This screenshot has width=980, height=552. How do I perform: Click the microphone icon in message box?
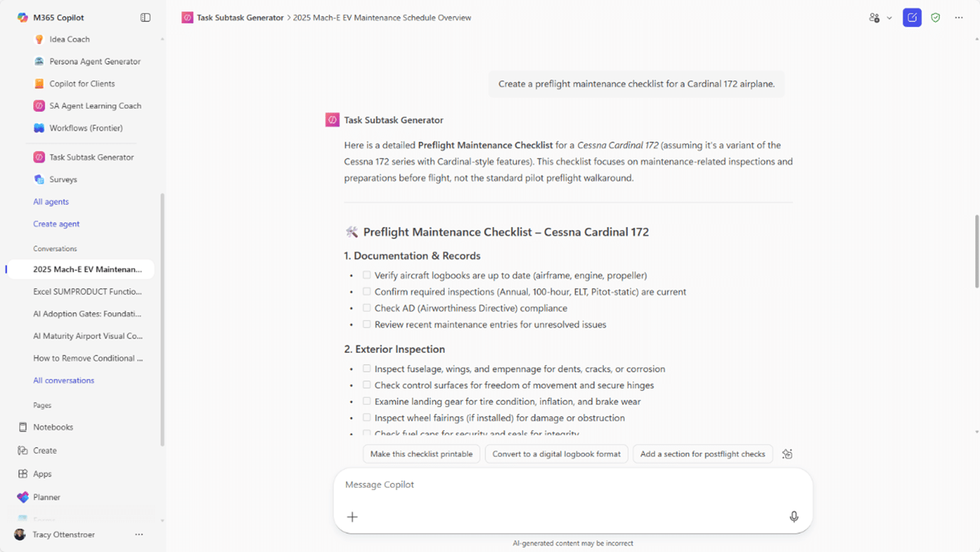tap(794, 517)
